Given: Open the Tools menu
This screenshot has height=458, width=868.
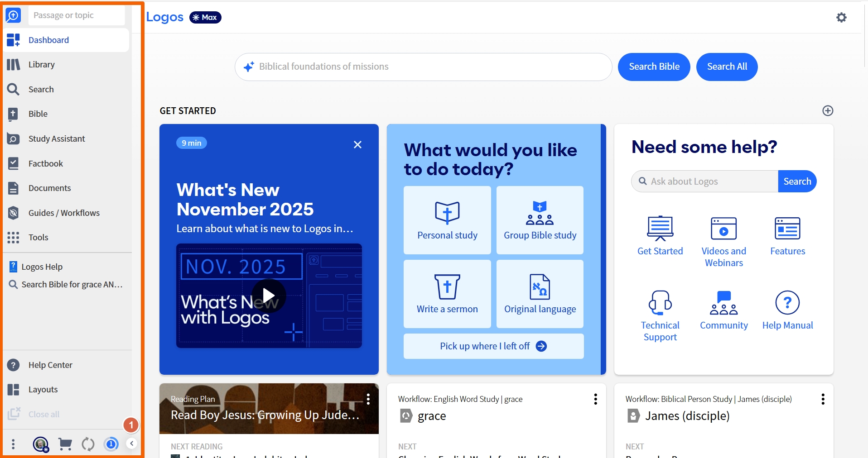Looking at the screenshot, I should pos(66,237).
